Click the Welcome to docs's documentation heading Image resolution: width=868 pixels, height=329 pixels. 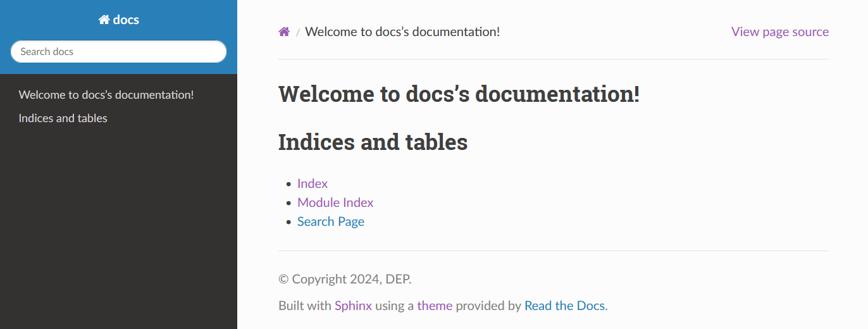(x=459, y=94)
